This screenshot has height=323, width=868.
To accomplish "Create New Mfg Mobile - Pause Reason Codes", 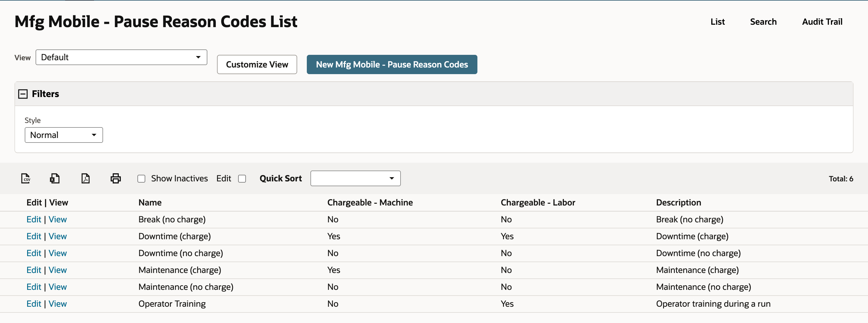I will click(392, 64).
